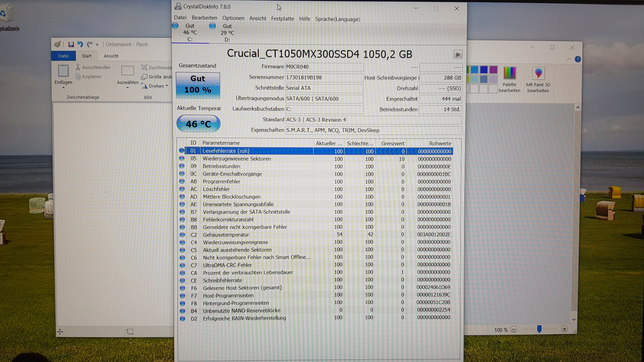Click the Paint scrollbar up arrow
This screenshot has height=362, width=644.
pos(578,107)
